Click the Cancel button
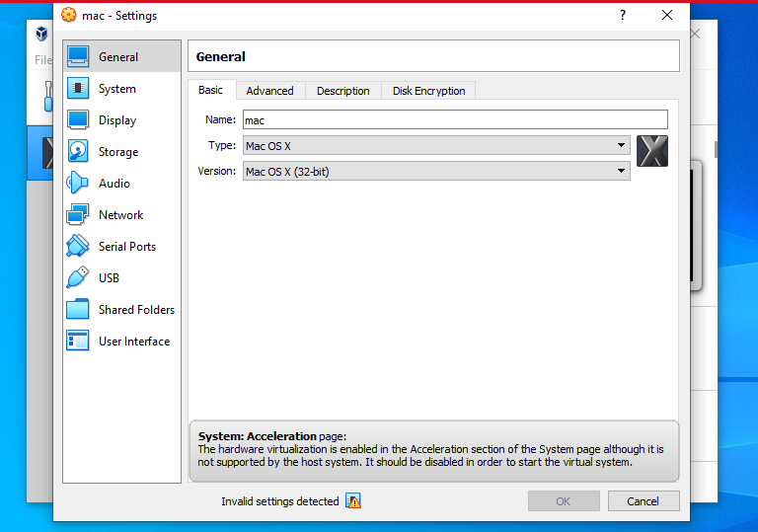 pos(644,501)
